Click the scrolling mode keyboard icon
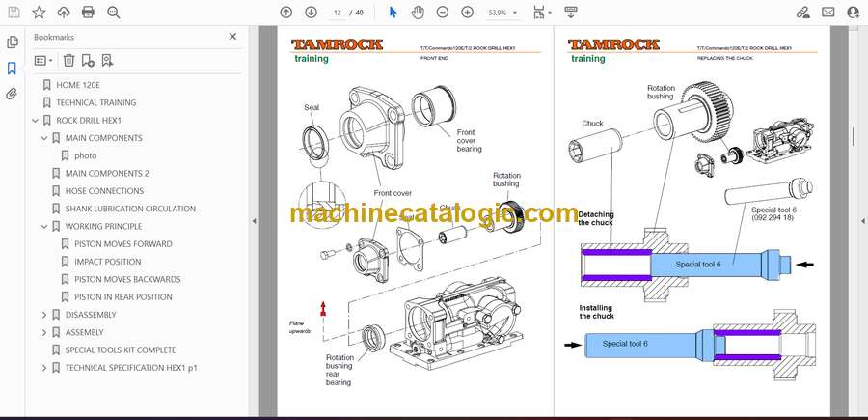The width and height of the screenshot is (868, 420). point(571,13)
